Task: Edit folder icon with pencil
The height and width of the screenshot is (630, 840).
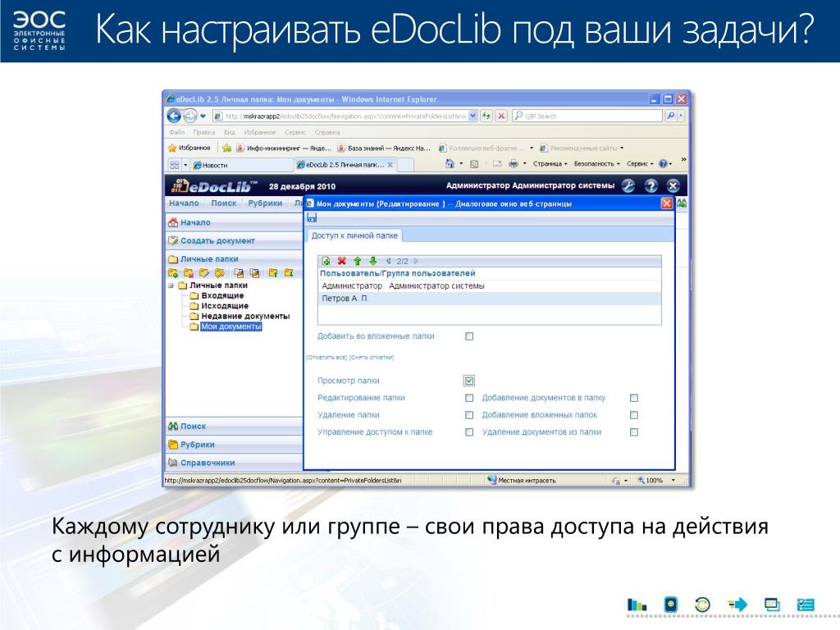Action: coord(204,273)
